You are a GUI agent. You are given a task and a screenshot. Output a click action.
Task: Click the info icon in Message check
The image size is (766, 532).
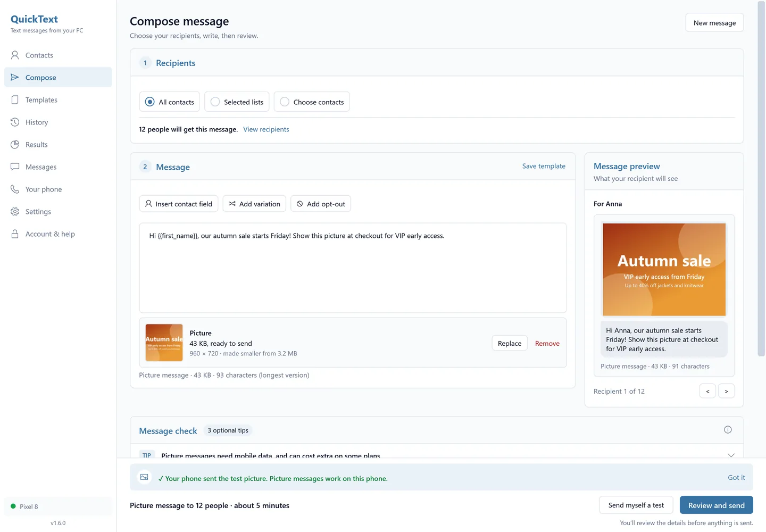point(728,430)
